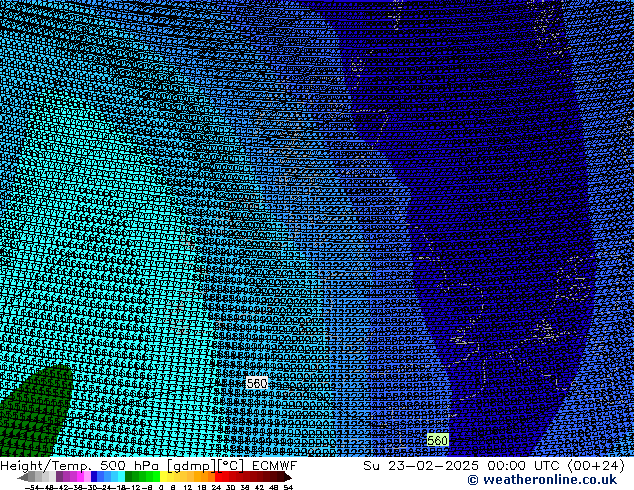Click the green-highlighted 560 contour label
The width and height of the screenshot is (634, 490).
(x=437, y=440)
